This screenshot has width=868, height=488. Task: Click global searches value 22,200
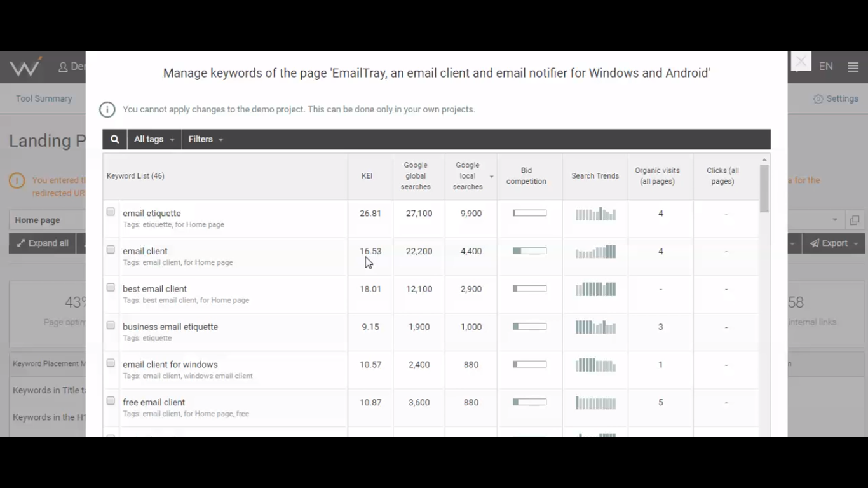coord(419,251)
